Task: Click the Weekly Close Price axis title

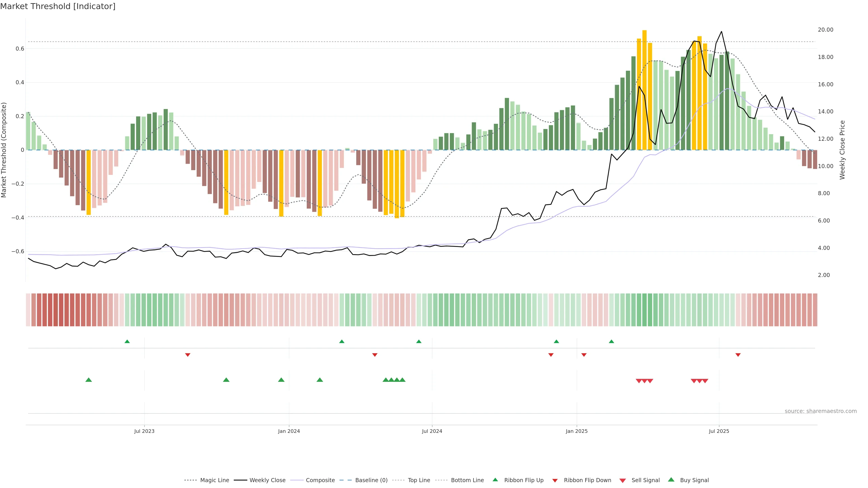Action: click(x=842, y=150)
